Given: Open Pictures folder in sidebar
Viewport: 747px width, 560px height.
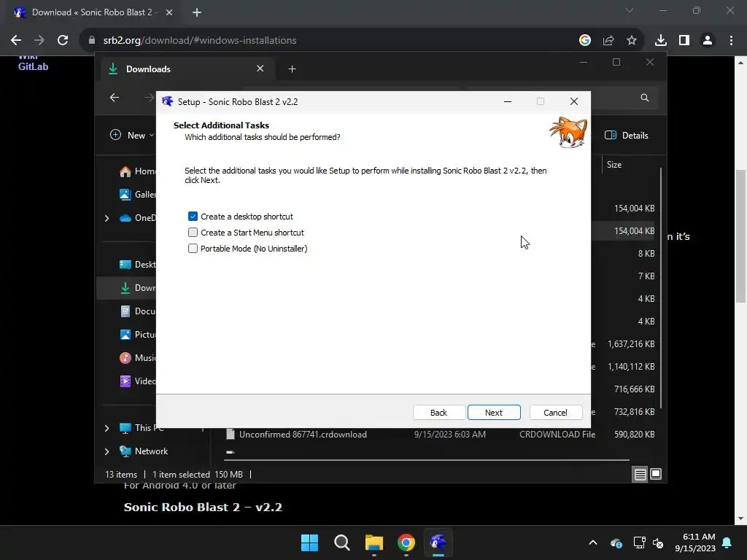Looking at the screenshot, I should pyautogui.click(x=137, y=334).
